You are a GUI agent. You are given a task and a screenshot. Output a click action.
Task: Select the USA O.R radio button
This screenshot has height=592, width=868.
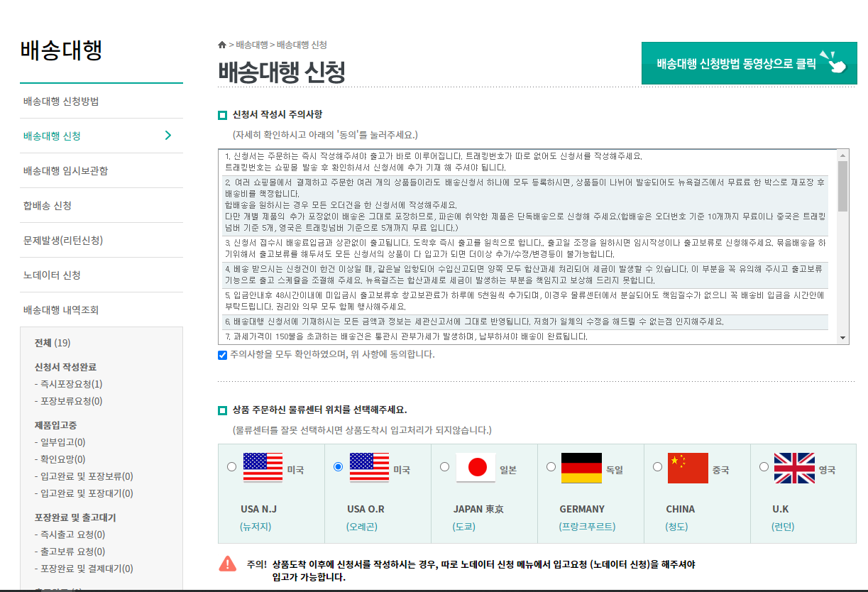click(338, 466)
